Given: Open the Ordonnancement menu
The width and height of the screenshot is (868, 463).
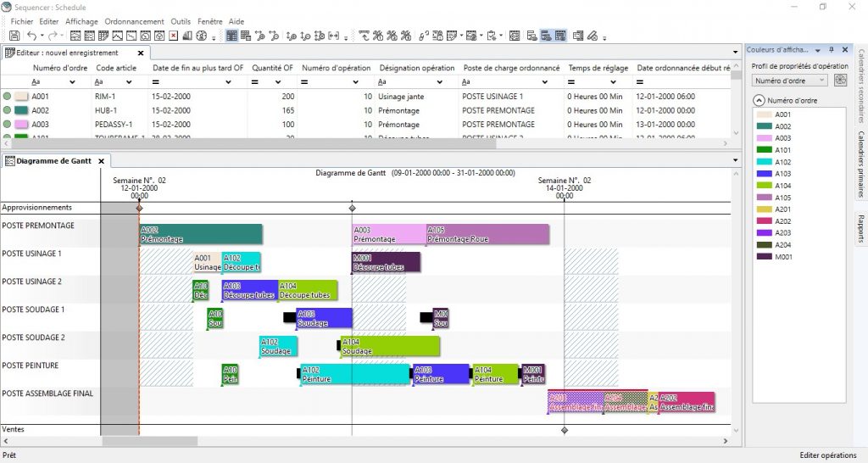Looking at the screenshot, I should (134, 21).
